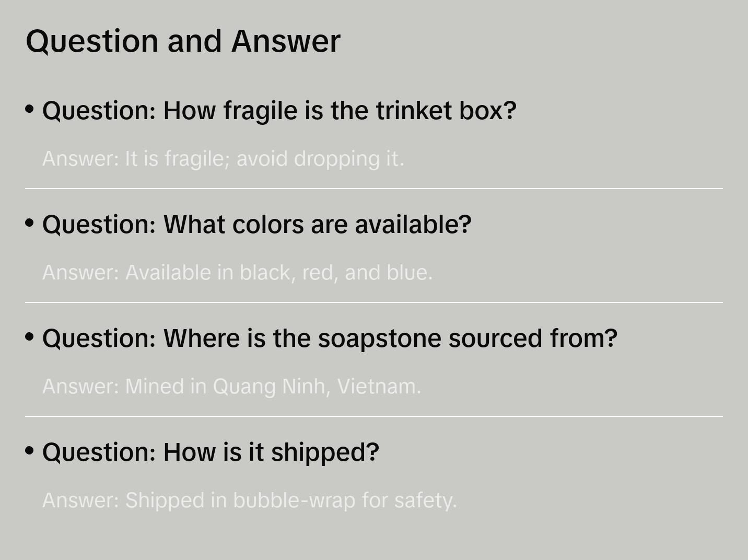Expand the trinket box fragility question

[279, 111]
